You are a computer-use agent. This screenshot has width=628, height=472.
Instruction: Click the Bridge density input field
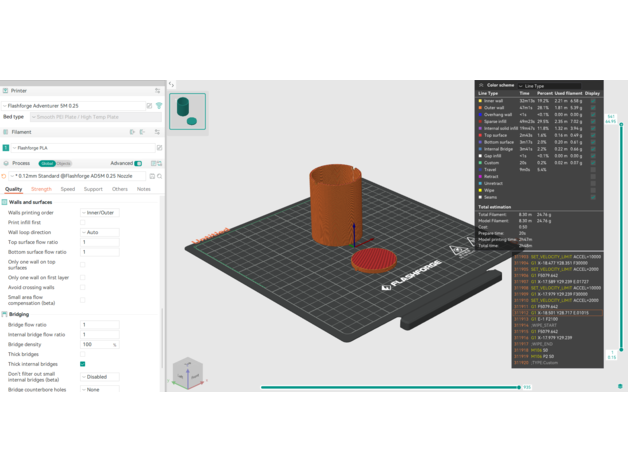(x=96, y=344)
